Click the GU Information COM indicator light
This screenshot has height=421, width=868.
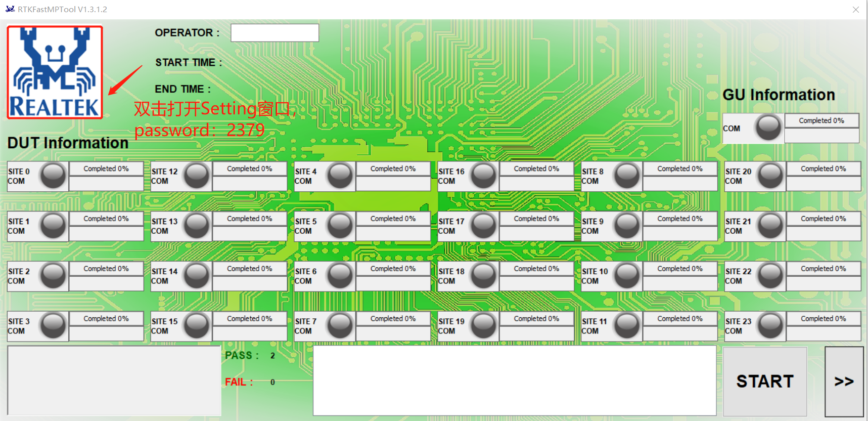(768, 128)
